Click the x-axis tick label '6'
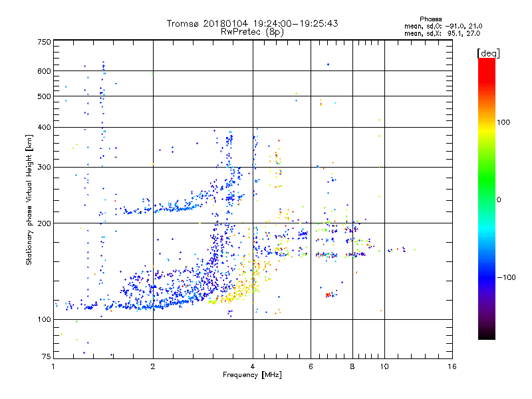The height and width of the screenshot is (399, 532). [x=311, y=366]
